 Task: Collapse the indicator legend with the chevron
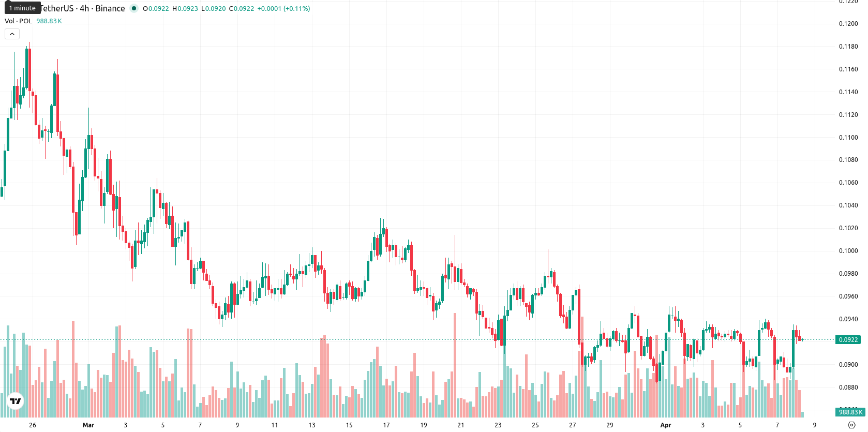click(x=12, y=34)
